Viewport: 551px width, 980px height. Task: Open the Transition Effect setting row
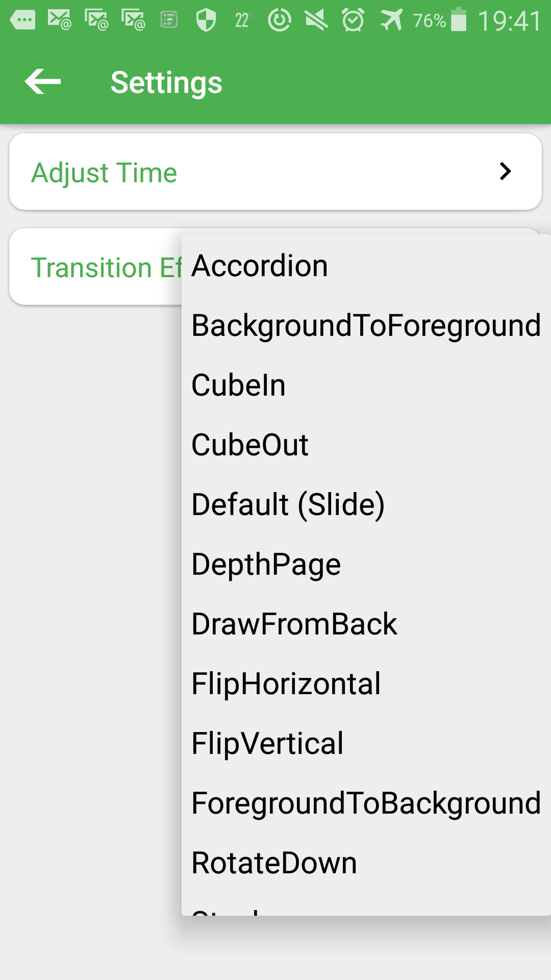[x=96, y=266]
